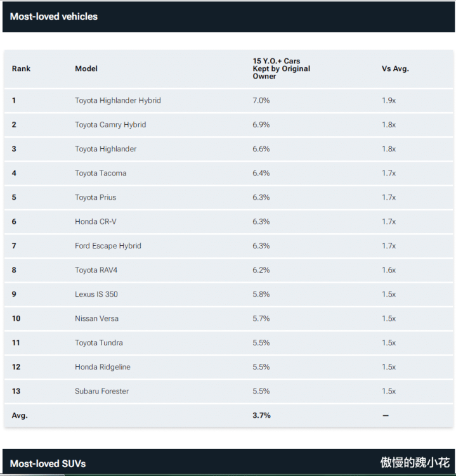Select the Toyota Highlander Hybrid model name
Image resolution: width=456 pixels, height=476 pixels.
pos(118,101)
